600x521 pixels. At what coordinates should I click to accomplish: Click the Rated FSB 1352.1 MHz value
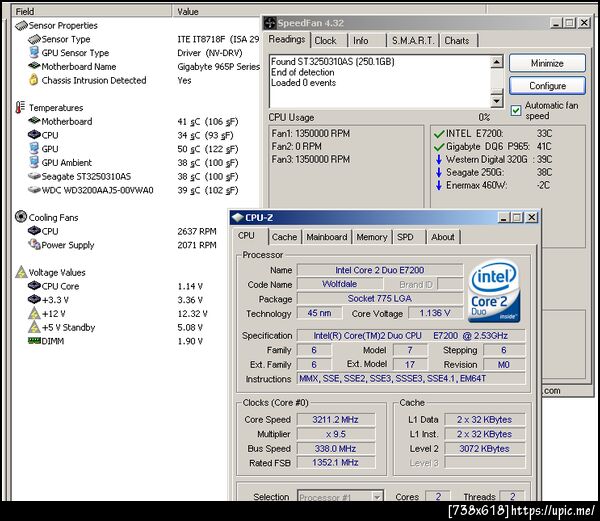336,462
